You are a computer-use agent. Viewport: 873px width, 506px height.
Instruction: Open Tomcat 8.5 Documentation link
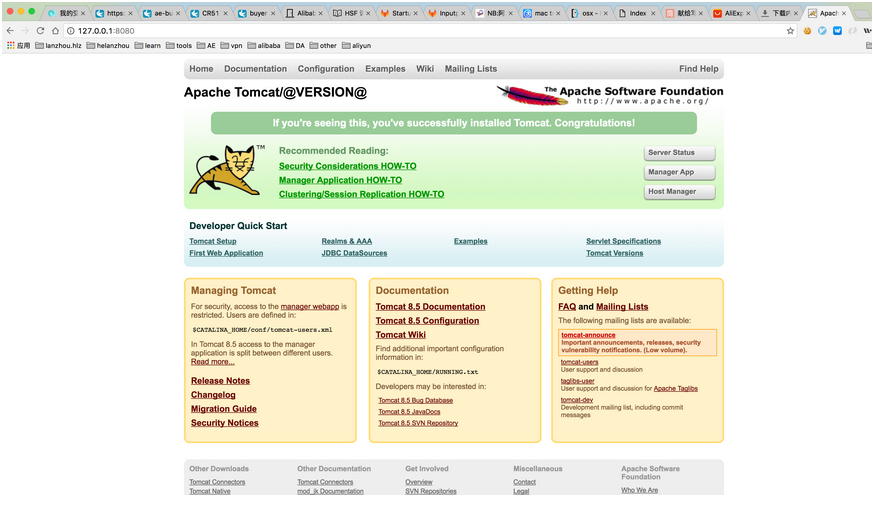pos(430,307)
